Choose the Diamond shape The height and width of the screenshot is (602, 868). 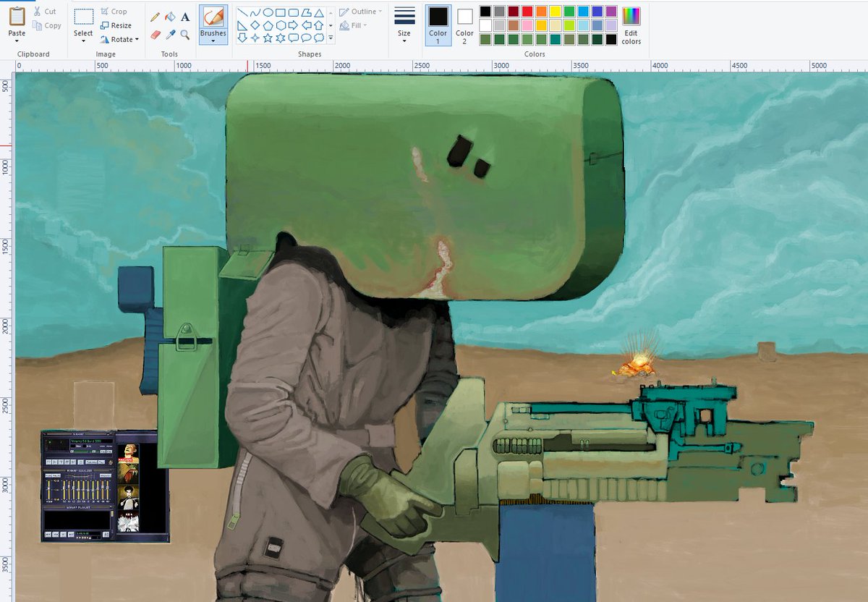point(255,25)
